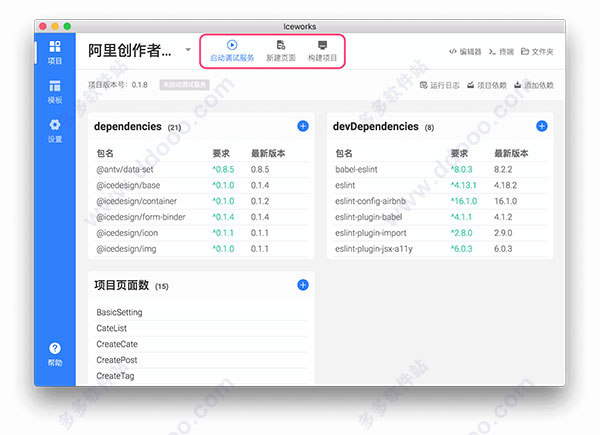The width and height of the screenshot is (600, 435).
Task: Open the CreateTag page entry
Action: coord(202,376)
